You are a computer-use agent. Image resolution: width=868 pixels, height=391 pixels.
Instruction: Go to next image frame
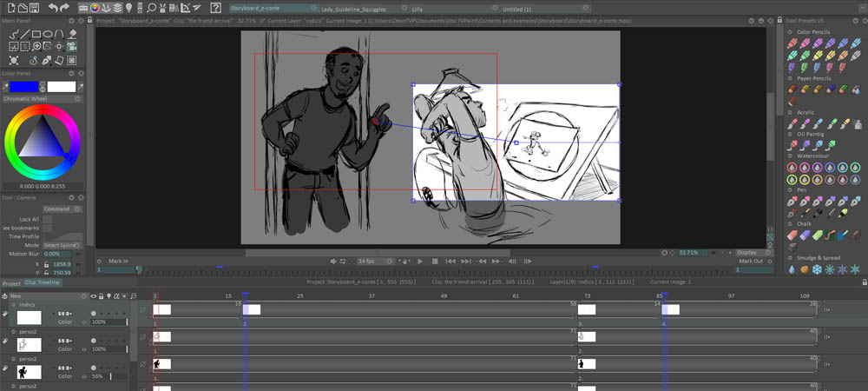coord(528,261)
